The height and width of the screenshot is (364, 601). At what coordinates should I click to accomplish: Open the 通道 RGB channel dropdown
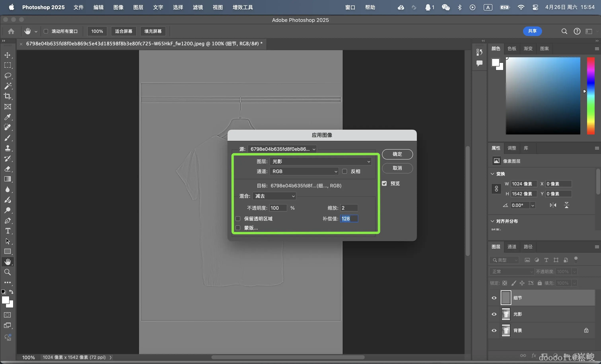(x=304, y=171)
